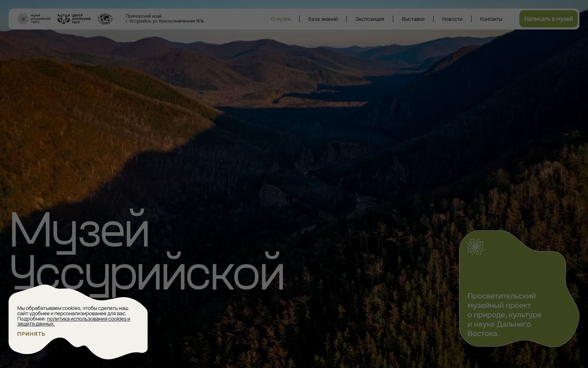This screenshot has height=368, width=588.
Task: Click the cookies notice text Мы обрабатываем cookies
Action: 73,316
